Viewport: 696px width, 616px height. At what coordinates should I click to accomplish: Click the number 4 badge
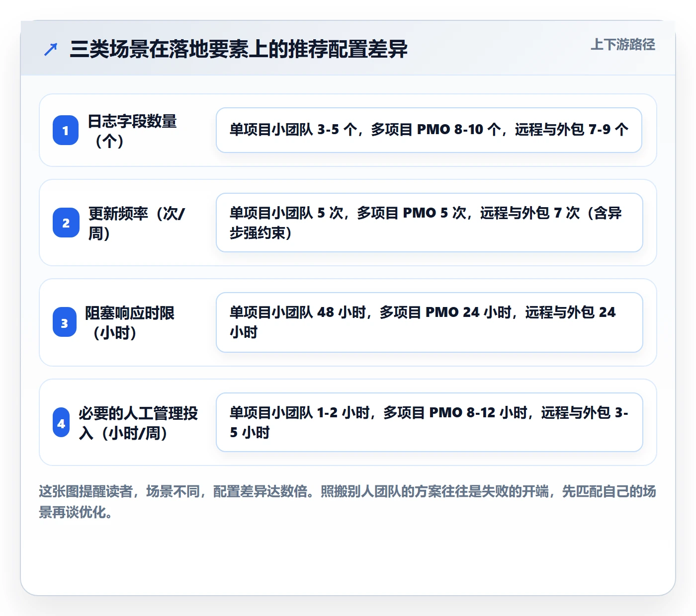(61, 422)
